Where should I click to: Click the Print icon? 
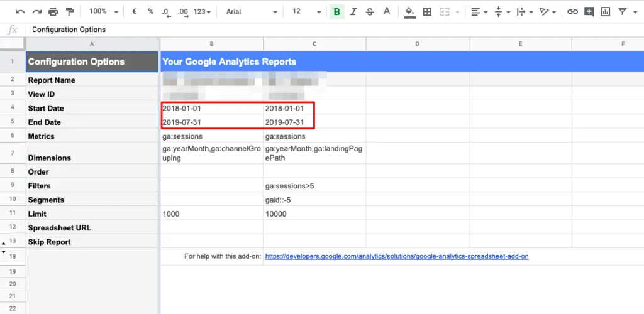coord(53,12)
